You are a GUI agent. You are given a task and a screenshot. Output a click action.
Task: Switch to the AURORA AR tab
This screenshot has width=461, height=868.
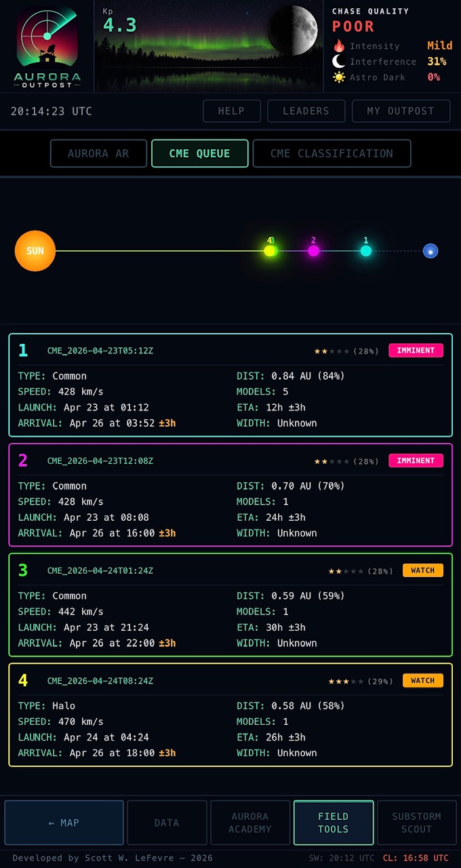tap(99, 153)
